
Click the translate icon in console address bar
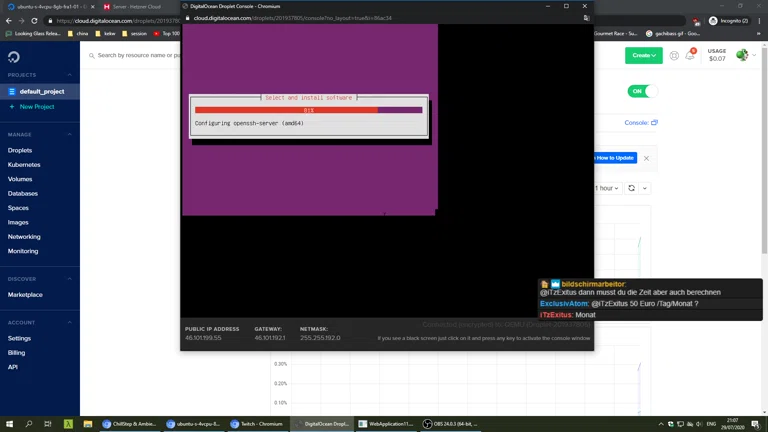click(586, 18)
